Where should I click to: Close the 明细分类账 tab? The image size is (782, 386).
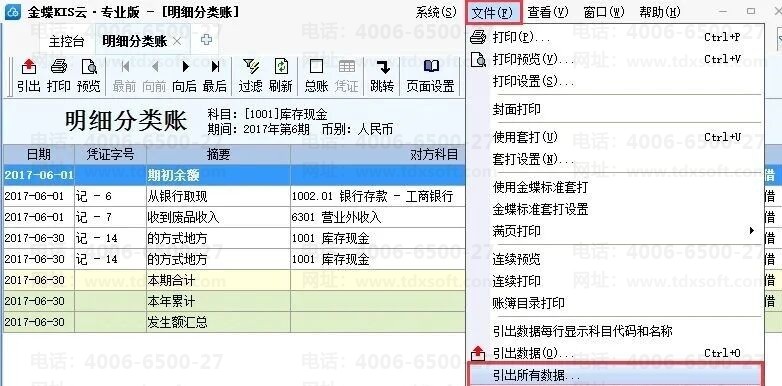pyautogui.click(x=177, y=41)
